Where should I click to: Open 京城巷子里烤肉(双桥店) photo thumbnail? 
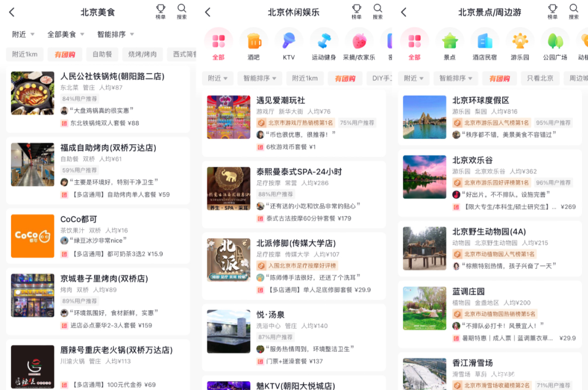click(33, 296)
